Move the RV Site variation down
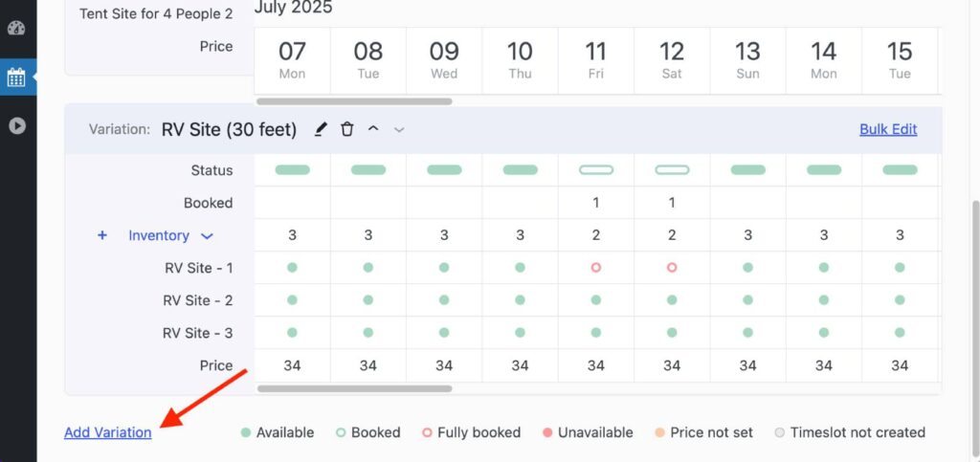The height and width of the screenshot is (462, 980). tap(399, 129)
